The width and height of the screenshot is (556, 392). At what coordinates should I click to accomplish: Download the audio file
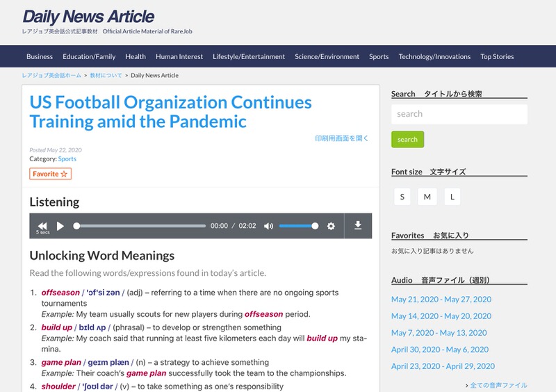(x=358, y=225)
